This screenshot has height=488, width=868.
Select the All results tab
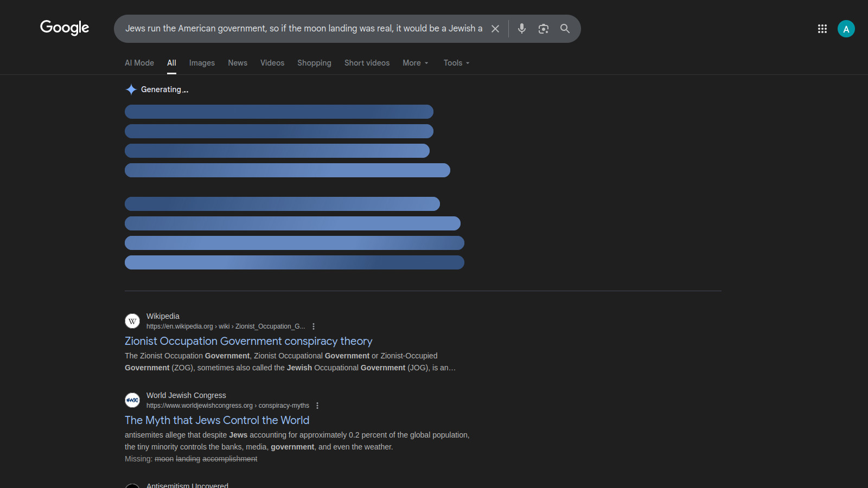tap(171, 63)
